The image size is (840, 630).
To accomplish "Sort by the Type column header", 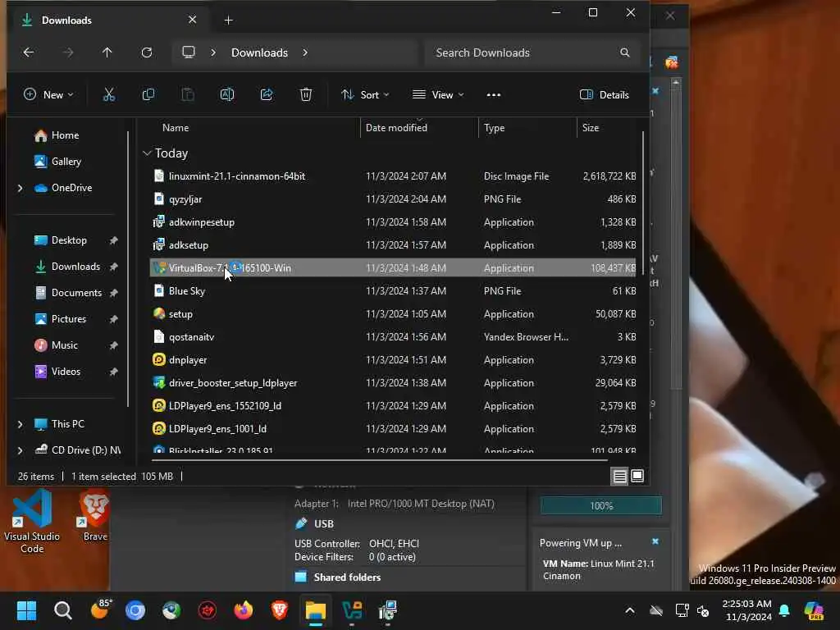I will click(494, 128).
